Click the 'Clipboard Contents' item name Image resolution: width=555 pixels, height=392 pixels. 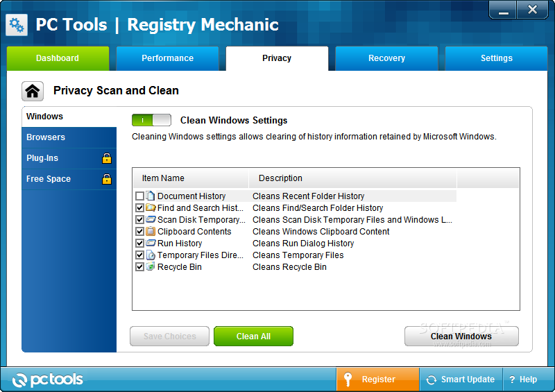194,232
